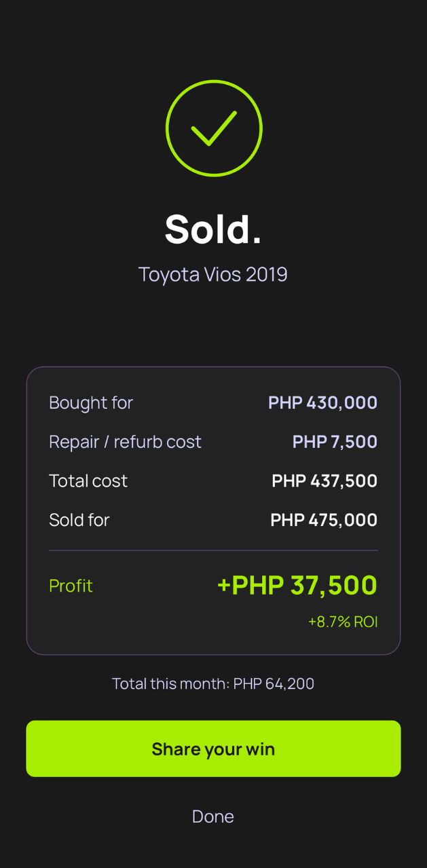Tap the checkmark stroke inside the circle
427x868 pixels.
214,130
